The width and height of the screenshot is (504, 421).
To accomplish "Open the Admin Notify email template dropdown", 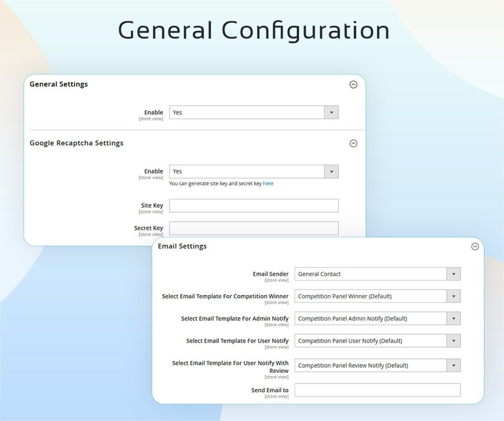I will (x=377, y=319).
